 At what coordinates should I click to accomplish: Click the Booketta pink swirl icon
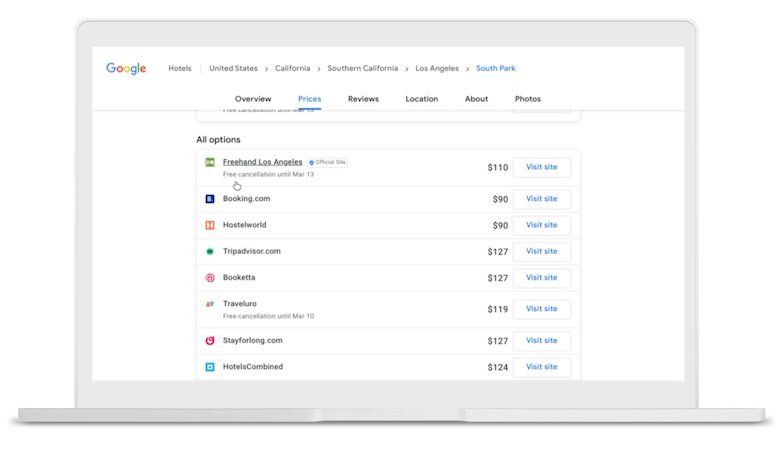(x=210, y=278)
